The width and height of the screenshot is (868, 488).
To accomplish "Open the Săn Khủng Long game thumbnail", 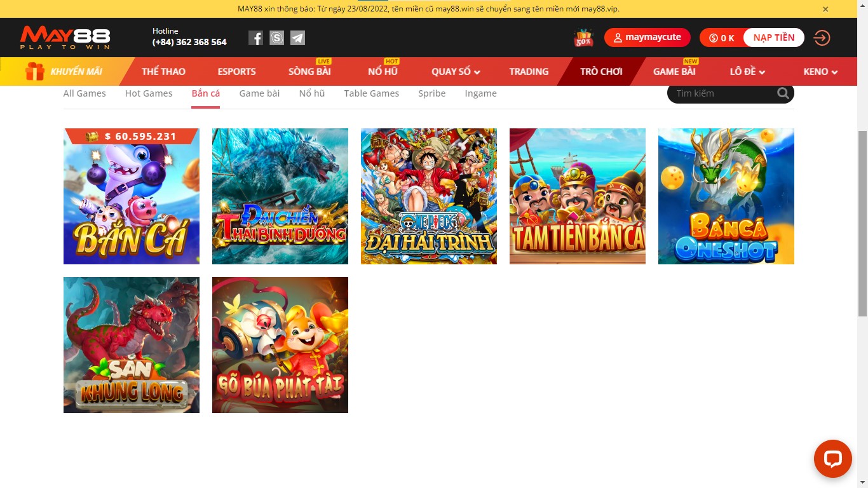I will 132,345.
